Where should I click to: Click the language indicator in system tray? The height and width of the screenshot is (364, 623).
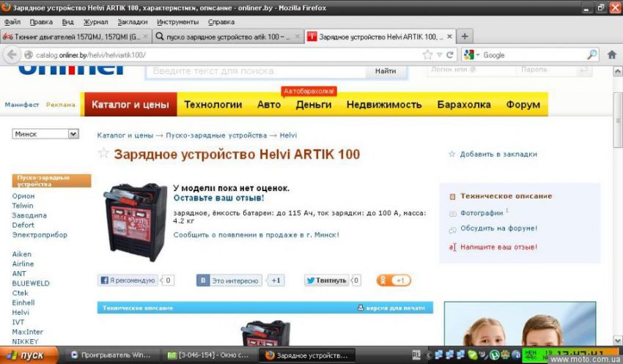[x=416, y=355]
